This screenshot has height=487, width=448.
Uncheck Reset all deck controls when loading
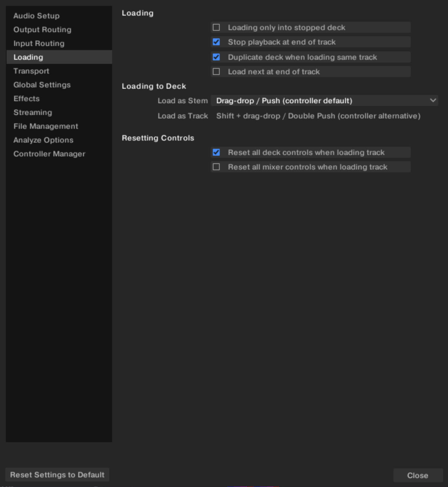pyautogui.click(x=216, y=152)
